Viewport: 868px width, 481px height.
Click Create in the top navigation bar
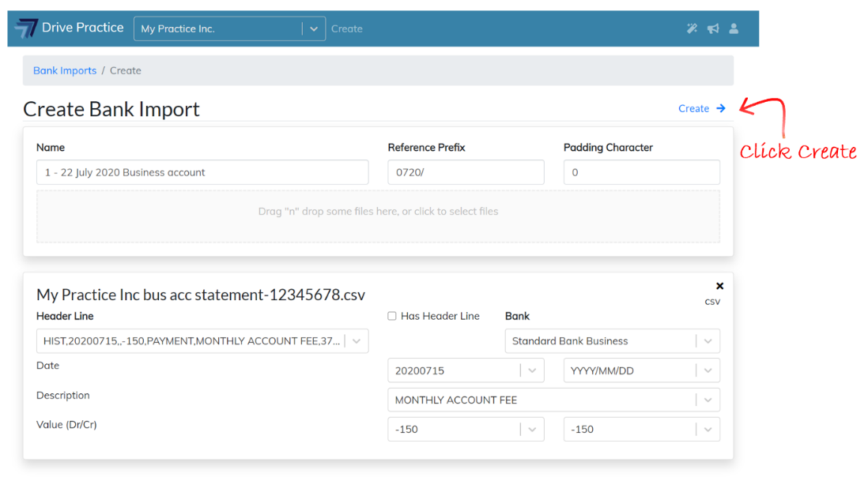point(346,28)
